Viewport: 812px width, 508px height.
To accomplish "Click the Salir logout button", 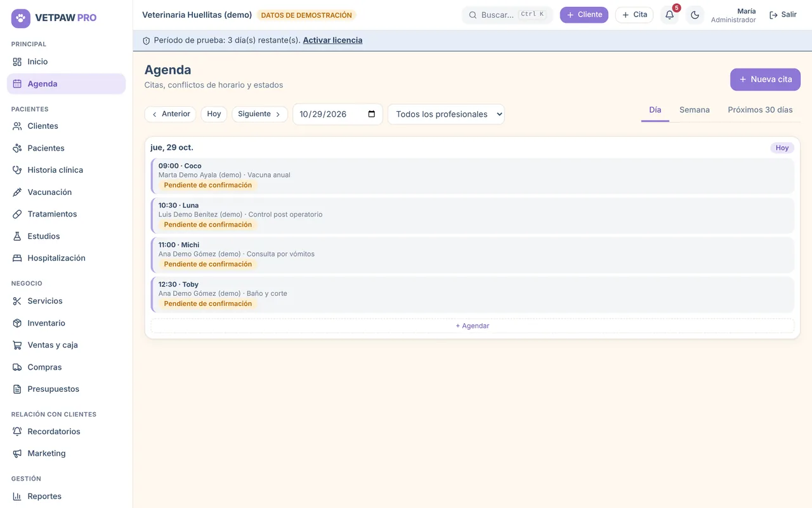I will [x=783, y=15].
